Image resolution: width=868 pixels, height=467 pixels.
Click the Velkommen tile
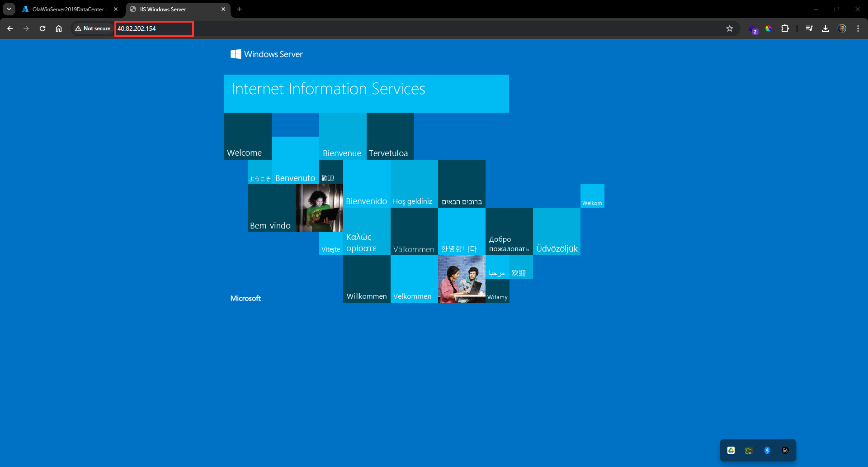tap(414, 279)
